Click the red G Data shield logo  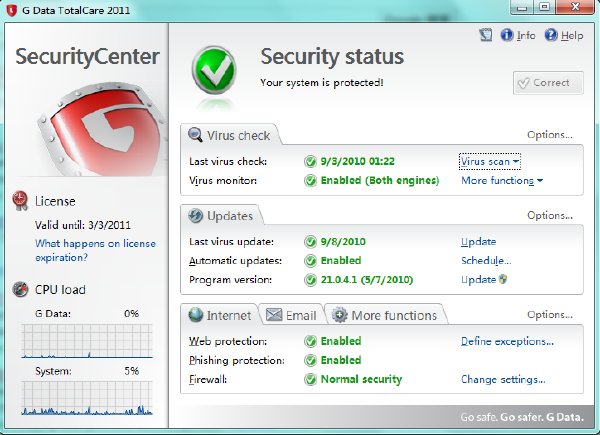pyautogui.click(x=103, y=128)
